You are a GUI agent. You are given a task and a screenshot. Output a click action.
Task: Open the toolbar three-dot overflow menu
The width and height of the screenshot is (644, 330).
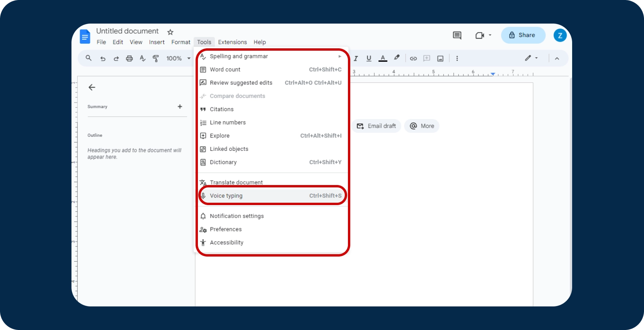pyautogui.click(x=457, y=59)
